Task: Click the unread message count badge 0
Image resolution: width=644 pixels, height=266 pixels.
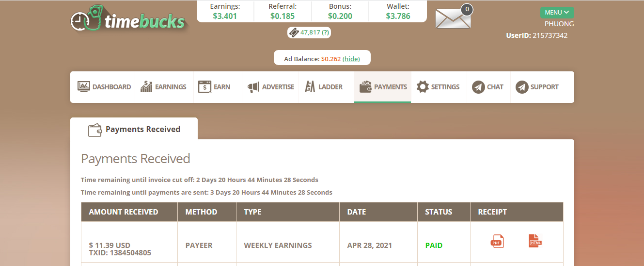Action: tap(467, 9)
